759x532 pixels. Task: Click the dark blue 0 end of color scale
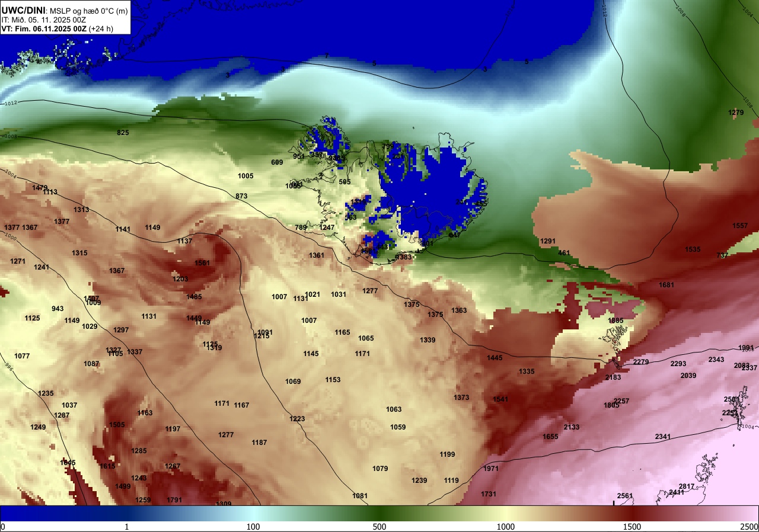(x=3, y=527)
